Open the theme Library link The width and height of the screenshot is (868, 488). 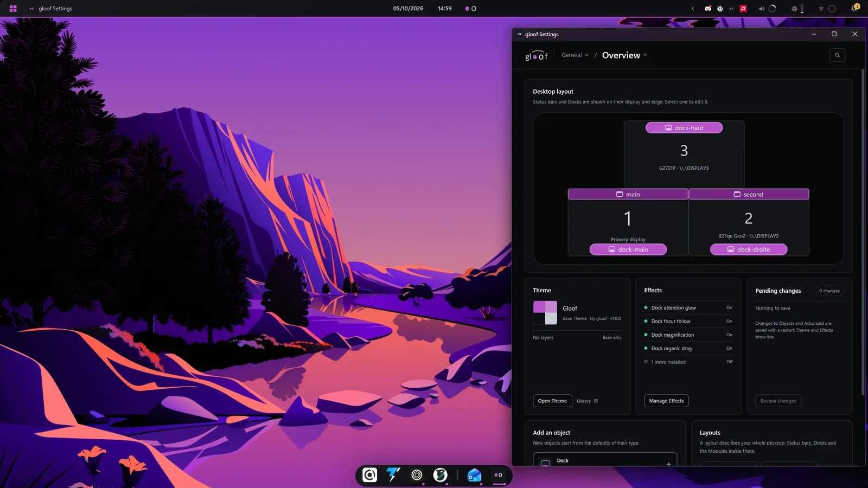pyautogui.click(x=587, y=401)
